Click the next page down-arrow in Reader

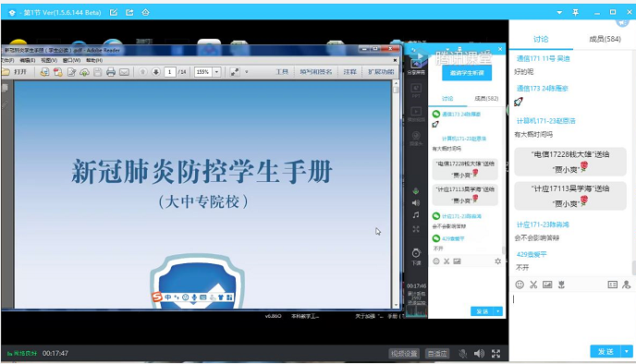click(x=155, y=72)
